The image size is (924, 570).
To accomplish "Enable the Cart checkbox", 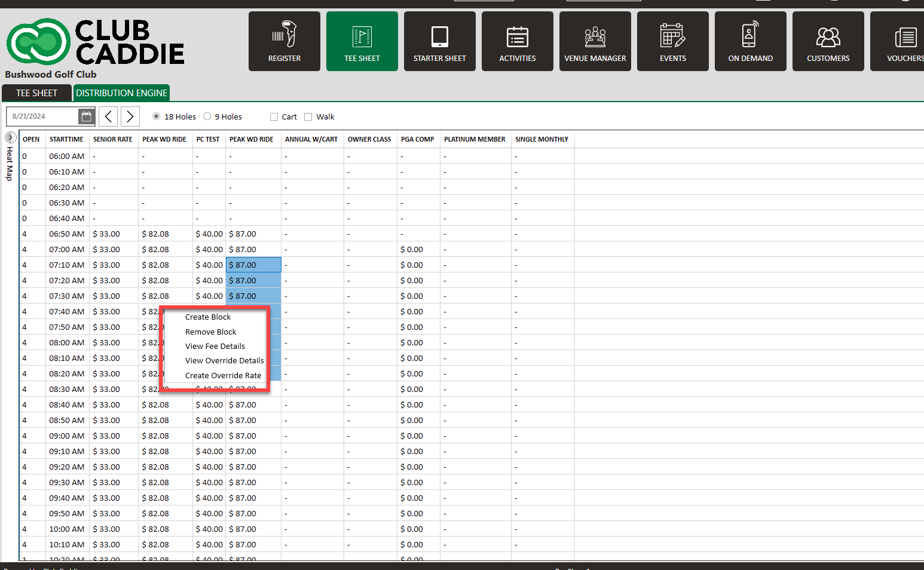I will pos(274,117).
